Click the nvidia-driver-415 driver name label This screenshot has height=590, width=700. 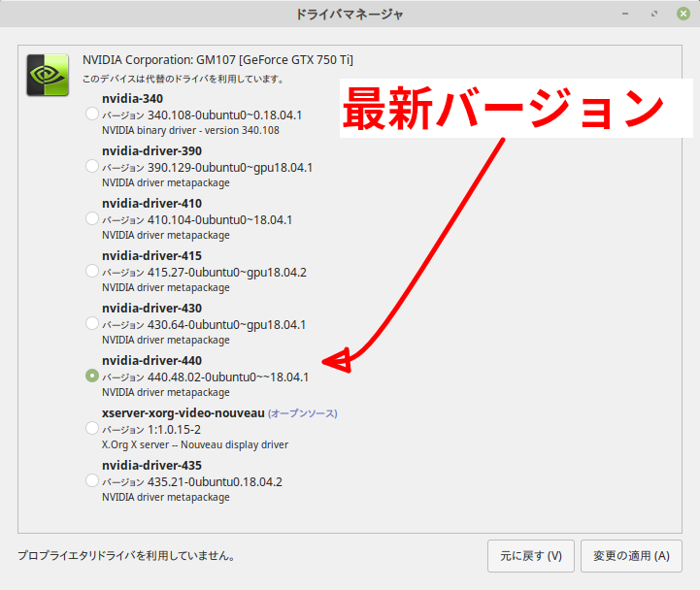coord(151,256)
